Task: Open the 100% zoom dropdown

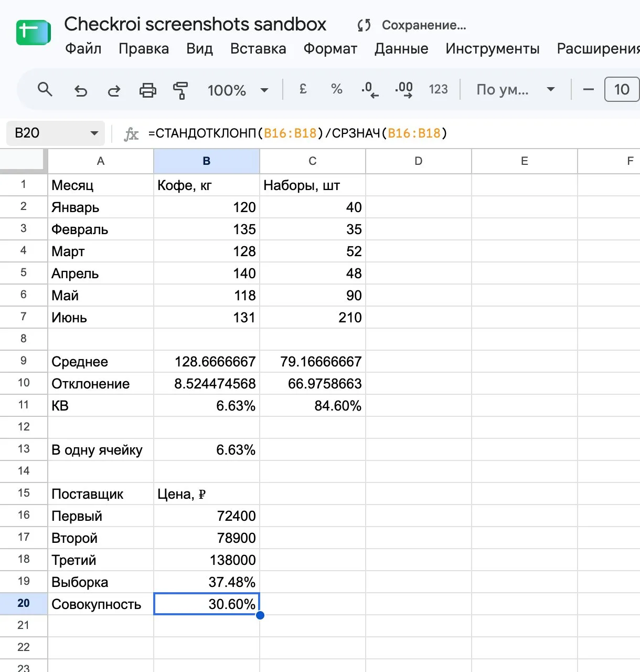Action: [x=238, y=90]
